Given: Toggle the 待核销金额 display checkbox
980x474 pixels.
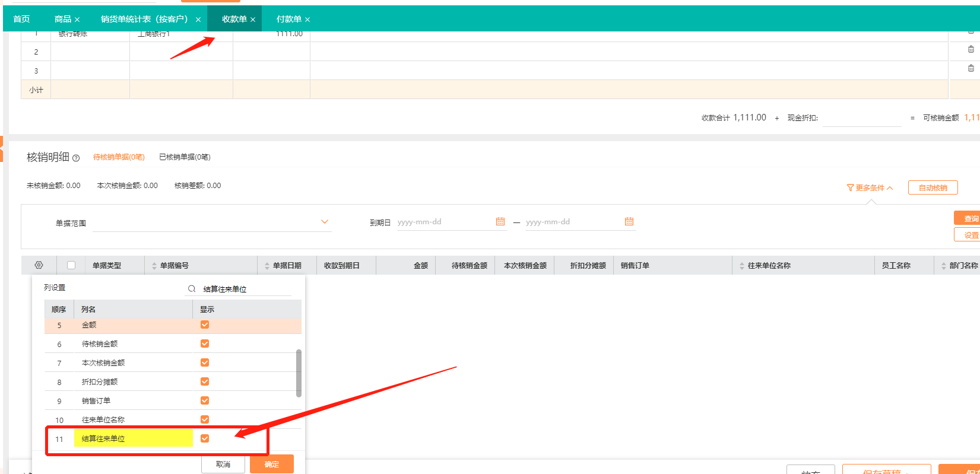Looking at the screenshot, I should [x=205, y=343].
